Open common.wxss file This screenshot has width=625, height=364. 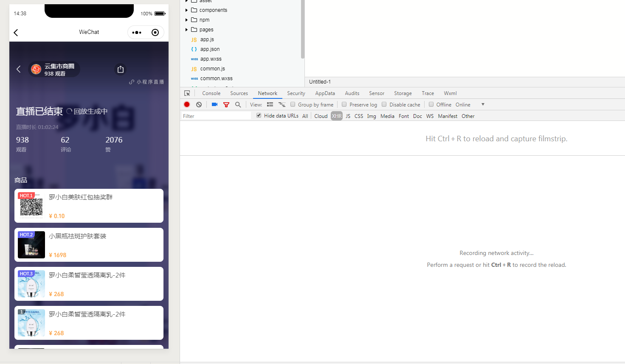coord(216,78)
